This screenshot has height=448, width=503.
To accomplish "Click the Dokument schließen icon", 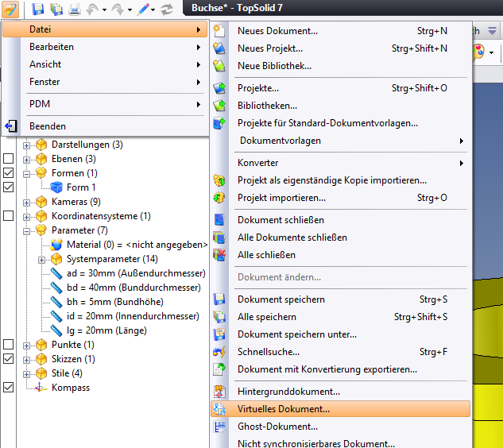I will [219, 220].
